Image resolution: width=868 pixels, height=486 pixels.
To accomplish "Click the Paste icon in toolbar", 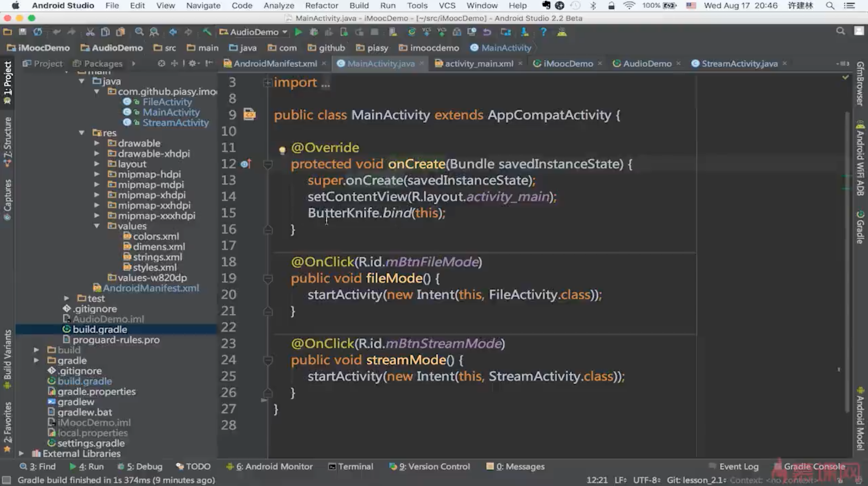I will click(x=121, y=32).
